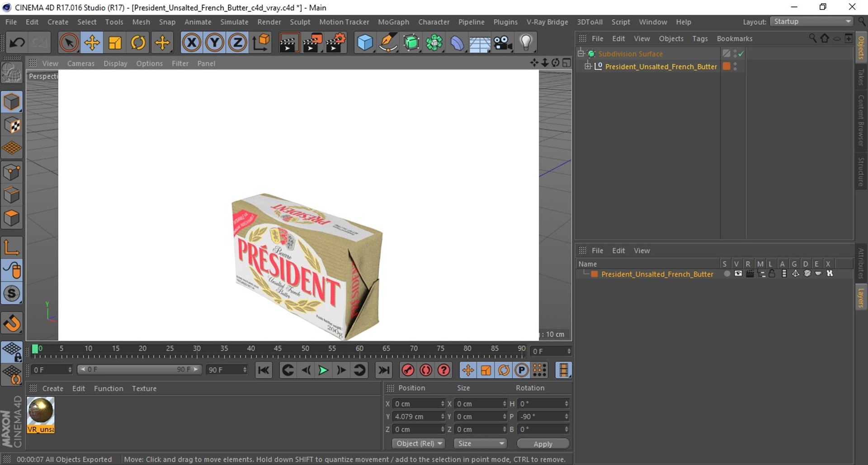Step the Position Y value spinner

443,417
